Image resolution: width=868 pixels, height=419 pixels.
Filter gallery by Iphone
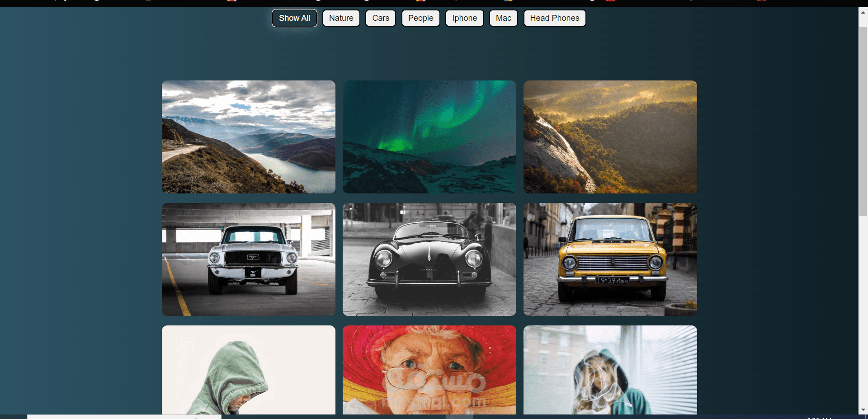(x=464, y=18)
